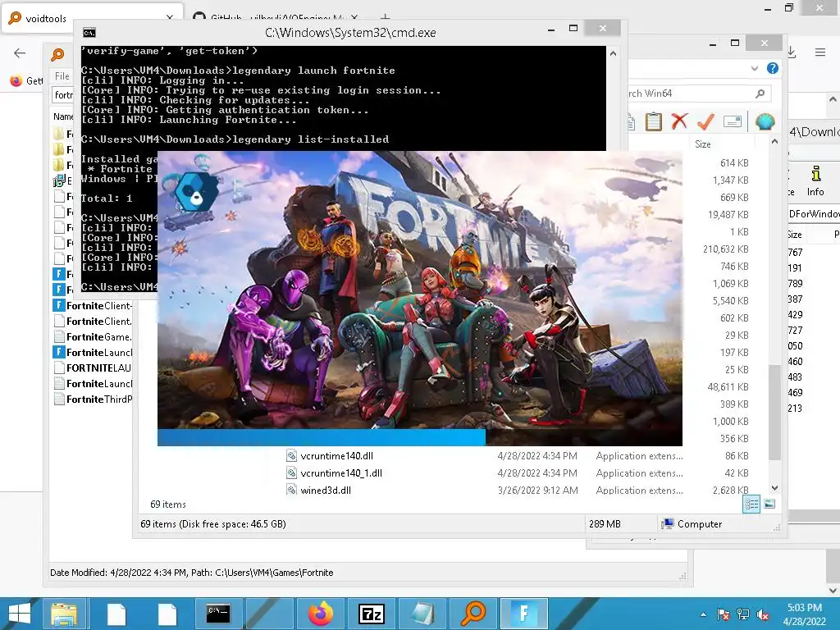Open the blue Help question mark in Explorer
This screenshot has height=630, width=840.
point(773,68)
